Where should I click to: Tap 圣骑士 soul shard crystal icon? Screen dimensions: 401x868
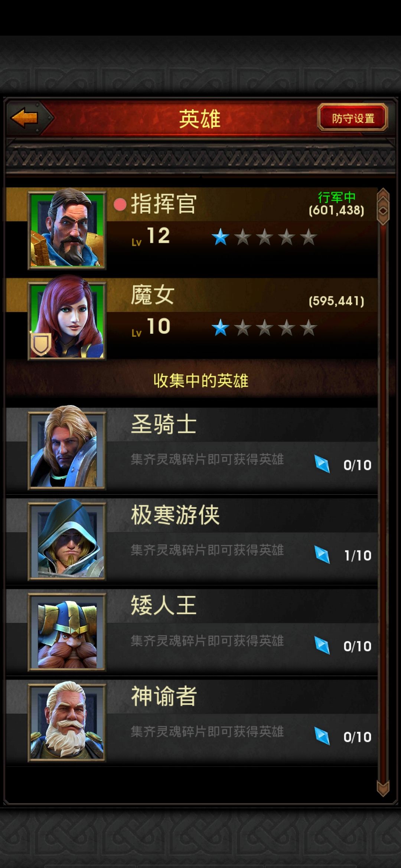[322, 464]
